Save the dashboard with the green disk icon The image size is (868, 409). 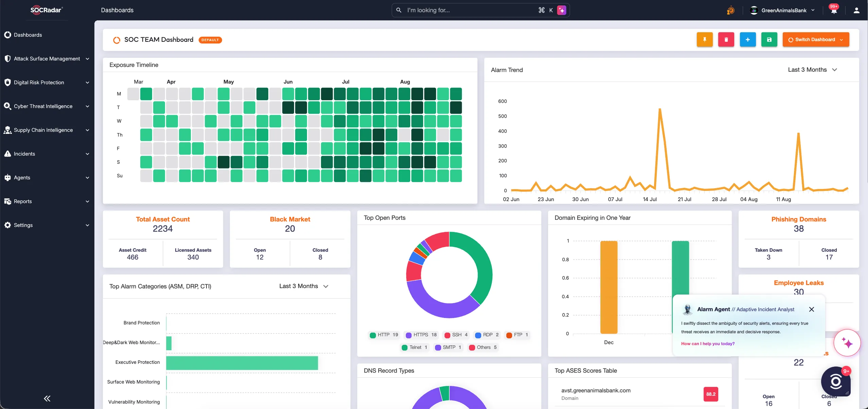click(x=769, y=40)
